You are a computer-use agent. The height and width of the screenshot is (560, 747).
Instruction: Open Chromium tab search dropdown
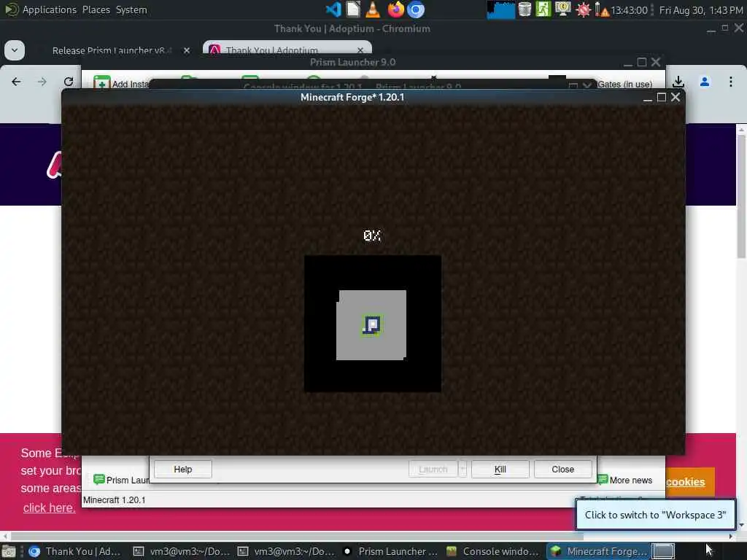[15, 50]
